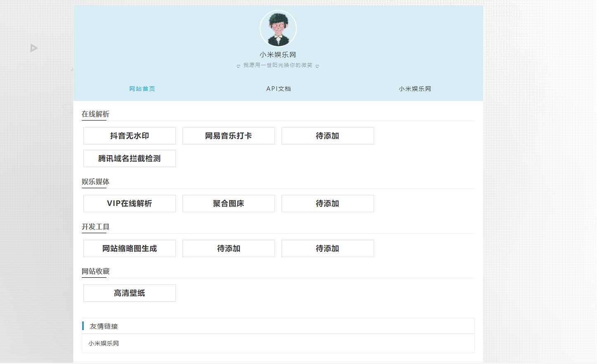Open the 小米娱乐网 friendship link

click(103, 343)
